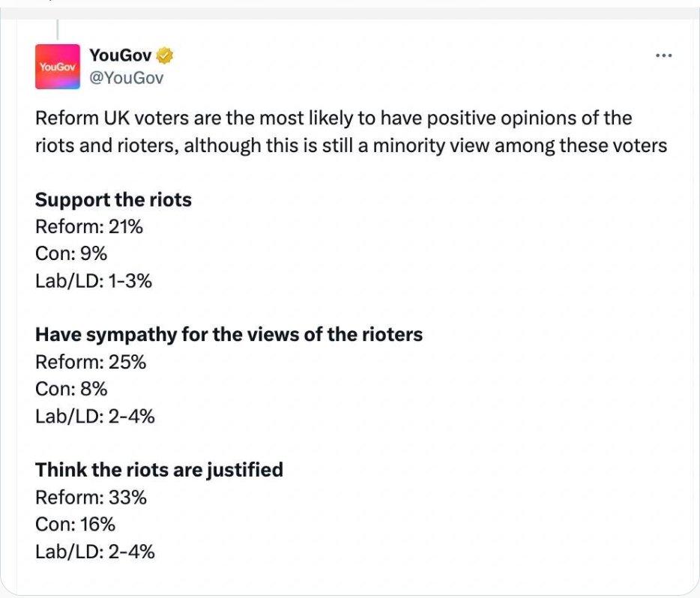Viewport: 700px width, 598px height.
Task: Click 'Lab/LD: 2-4%' in the justified section
Action: click(94, 552)
